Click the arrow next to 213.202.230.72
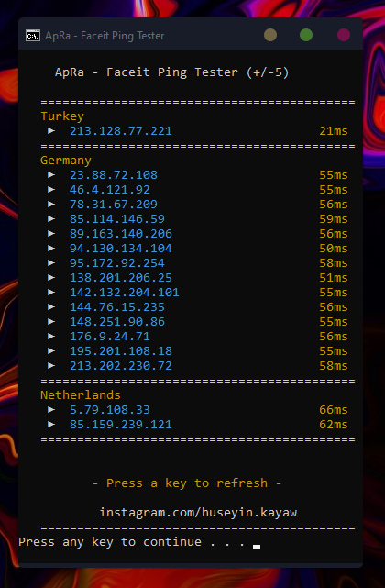 (51, 365)
